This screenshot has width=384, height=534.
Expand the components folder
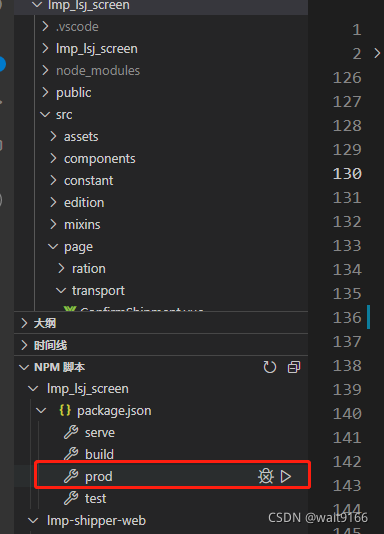[53, 158]
